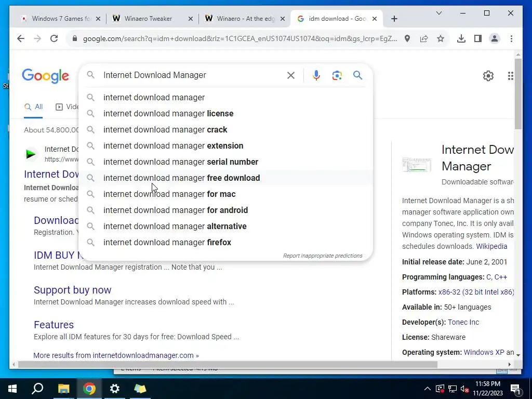Choose suggestion 'internet download manager alternative'
This screenshot has width=532, height=399.
225,227
